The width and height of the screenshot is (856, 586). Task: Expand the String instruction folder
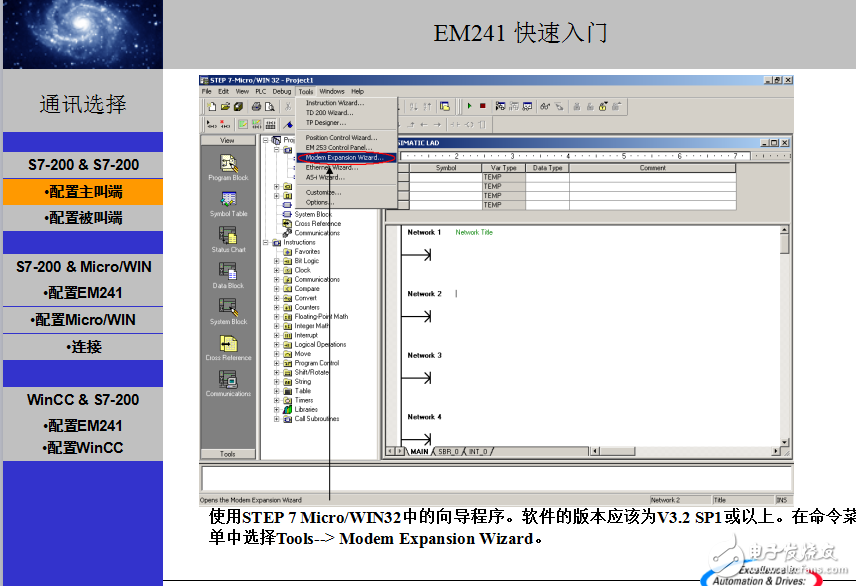pos(276,382)
